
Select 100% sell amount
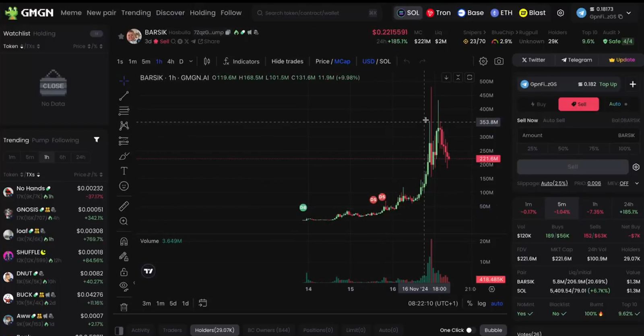coord(624,148)
